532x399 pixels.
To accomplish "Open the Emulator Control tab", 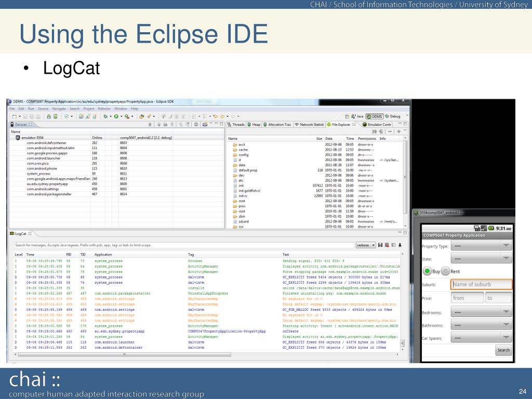I will [x=377, y=125].
